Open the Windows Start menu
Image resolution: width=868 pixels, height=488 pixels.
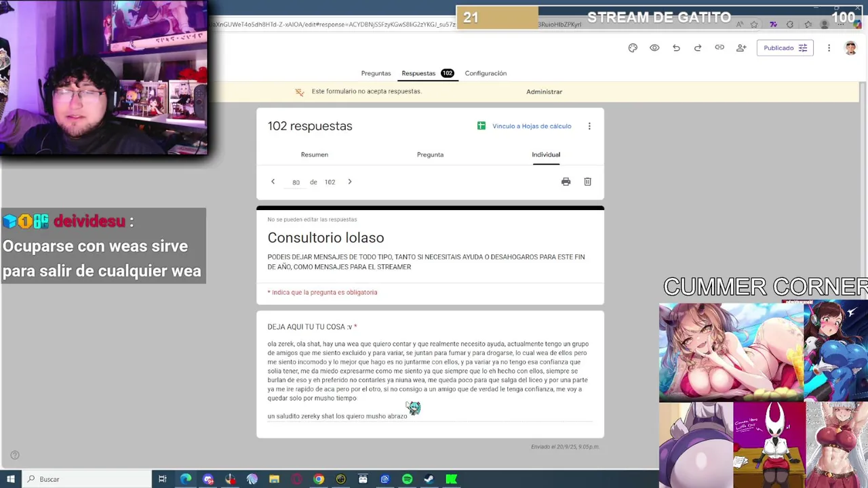11,479
